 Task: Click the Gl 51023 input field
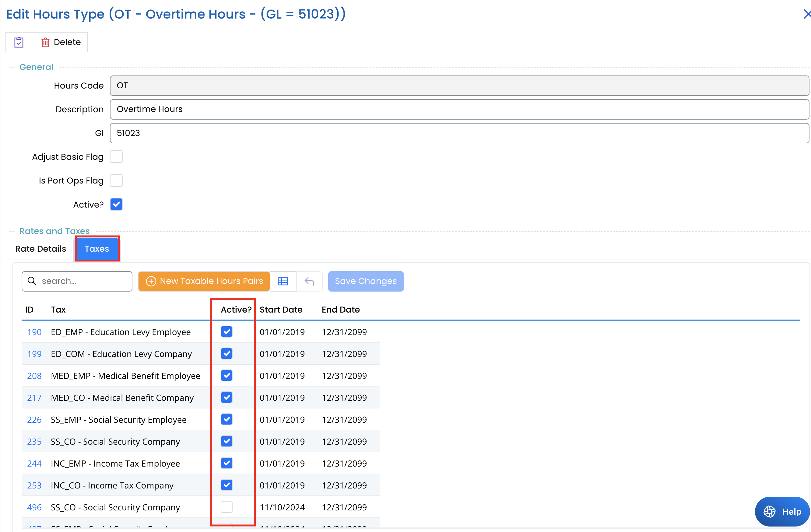[x=459, y=133]
